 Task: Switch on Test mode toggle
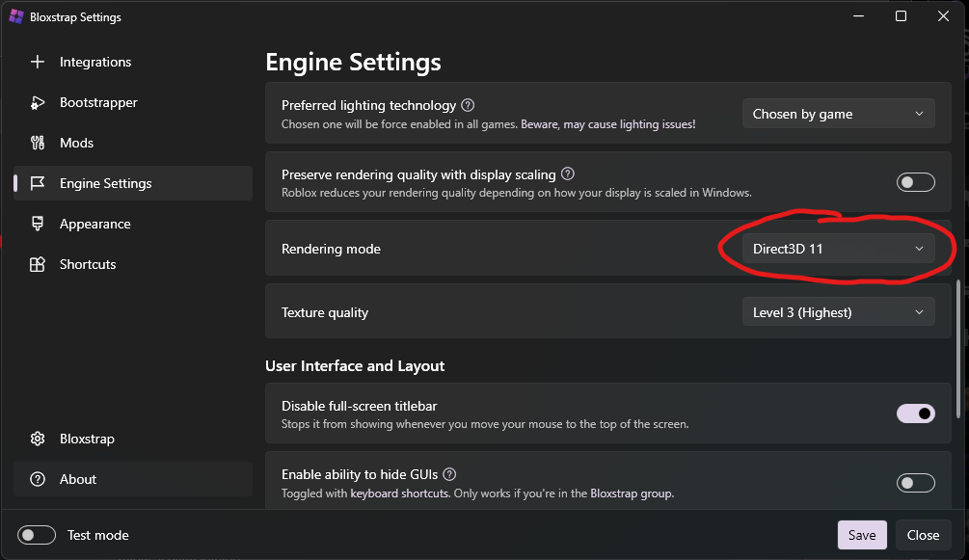(37, 535)
